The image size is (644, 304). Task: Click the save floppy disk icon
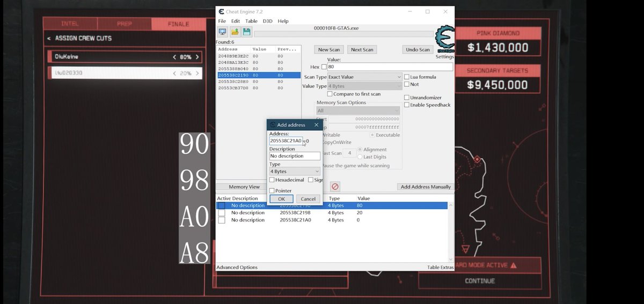tap(247, 32)
